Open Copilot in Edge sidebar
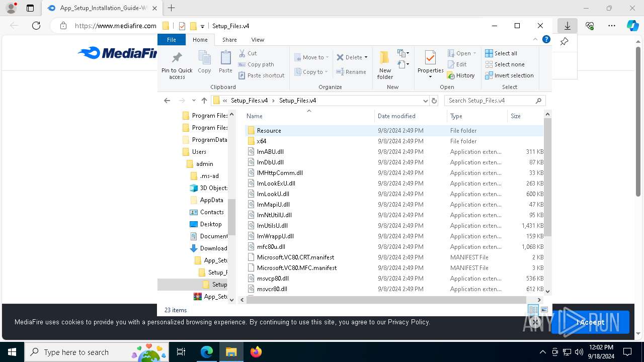The image size is (644, 362). pyautogui.click(x=633, y=26)
